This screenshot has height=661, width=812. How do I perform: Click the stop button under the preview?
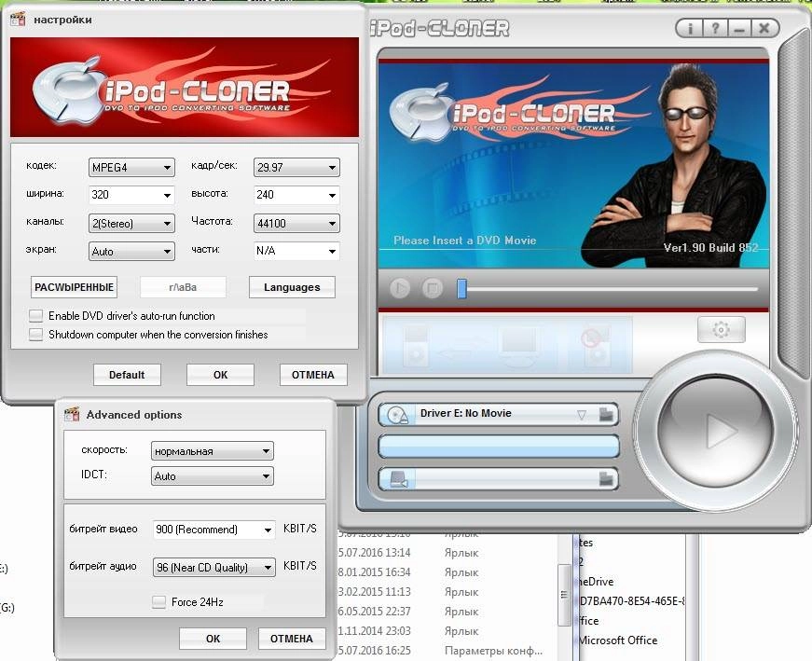point(433,287)
